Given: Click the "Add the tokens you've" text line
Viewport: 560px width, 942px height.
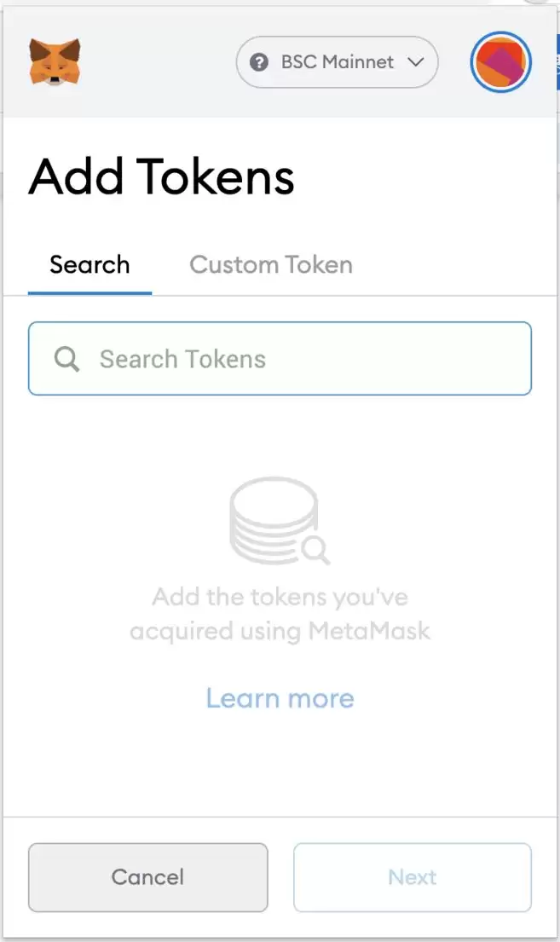Looking at the screenshot, I should click(x=280, y=596).
